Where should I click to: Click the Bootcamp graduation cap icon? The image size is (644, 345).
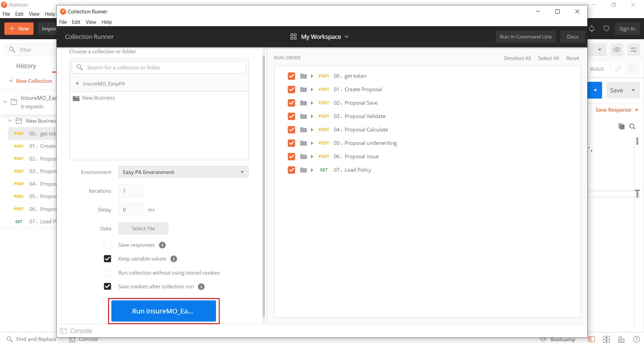click(x=543, y=339)
